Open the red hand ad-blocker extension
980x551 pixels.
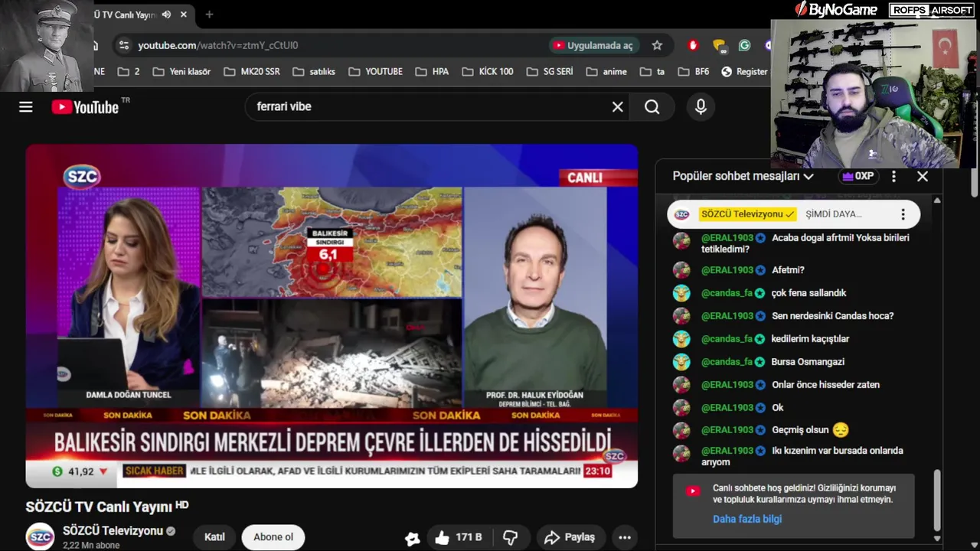coord(693,45)
